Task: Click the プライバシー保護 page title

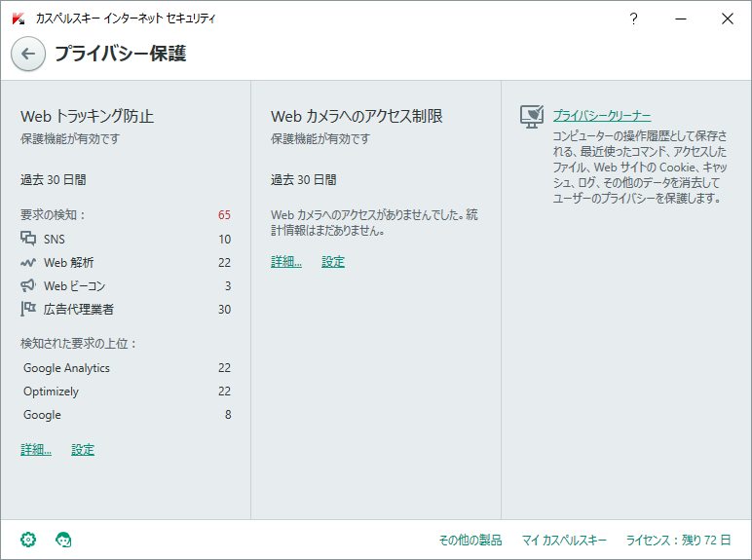Action: coord(121,54)
